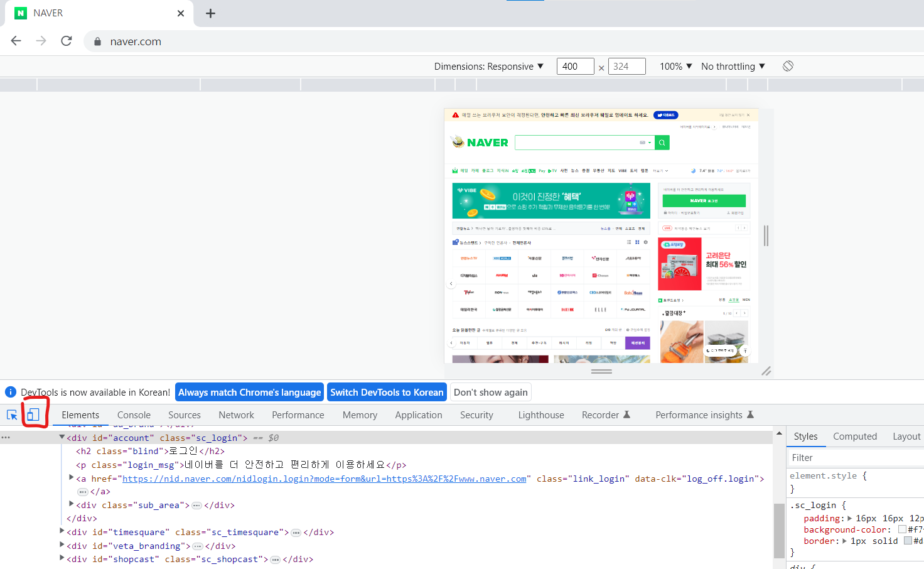Open the No throttling dropdown
The height and width of the screenshot is (569, 924).
(x=733, y=66)
